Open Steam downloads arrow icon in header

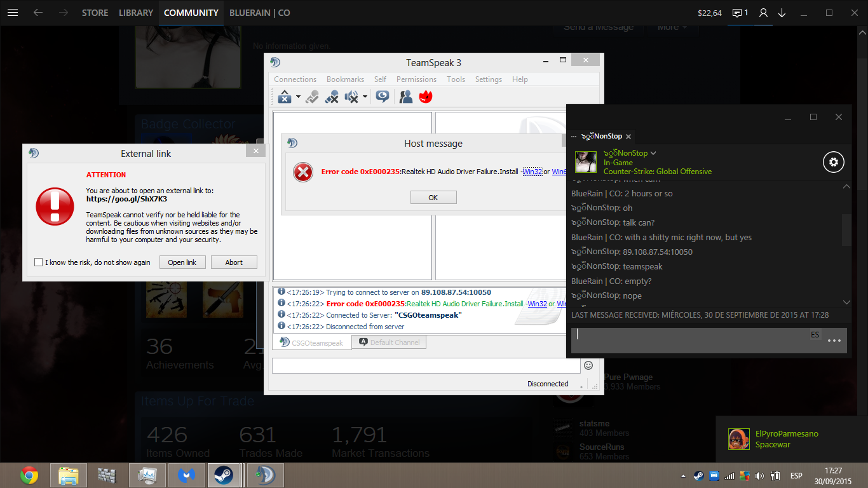click(x=782, y=13)
